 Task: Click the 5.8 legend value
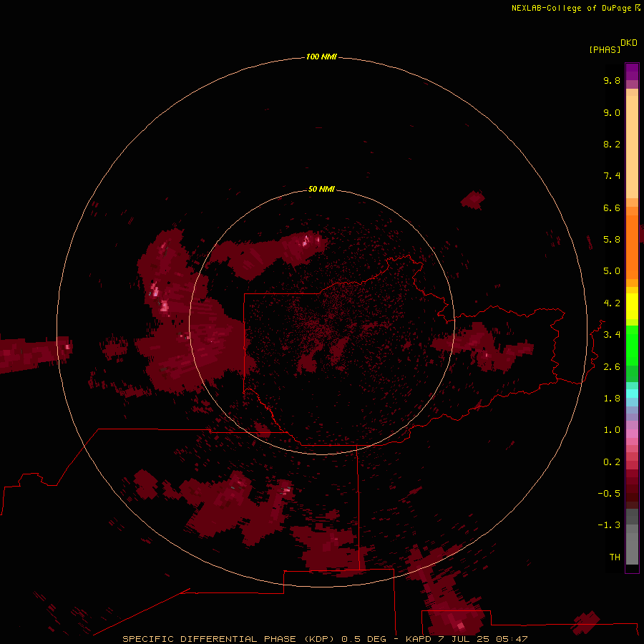coord(612,240)
